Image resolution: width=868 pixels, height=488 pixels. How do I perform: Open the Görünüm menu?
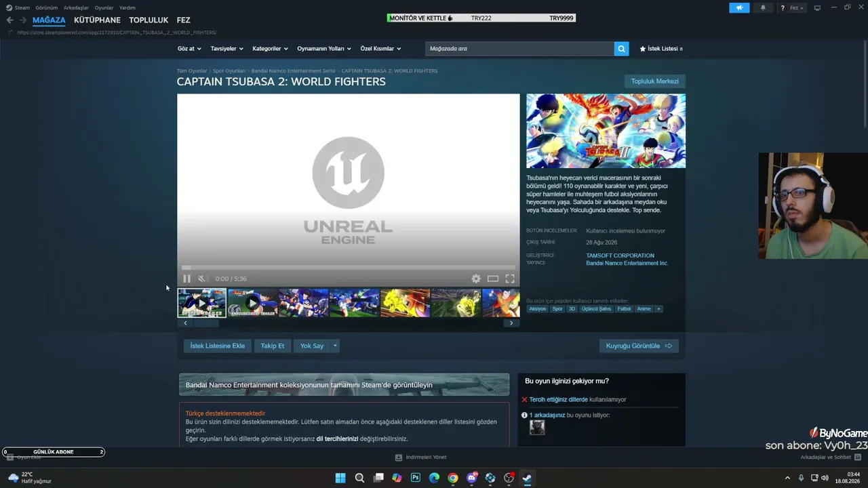(x=46, y=8)
